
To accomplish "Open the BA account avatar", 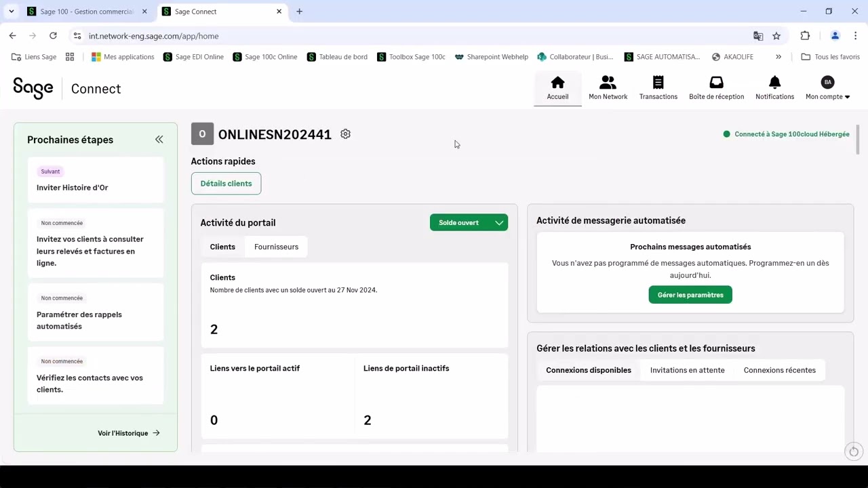I will pyautogui.click(x=827, y=82).
